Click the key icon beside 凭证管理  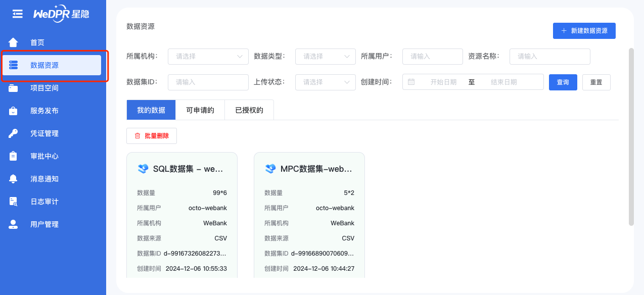(13, 133)
